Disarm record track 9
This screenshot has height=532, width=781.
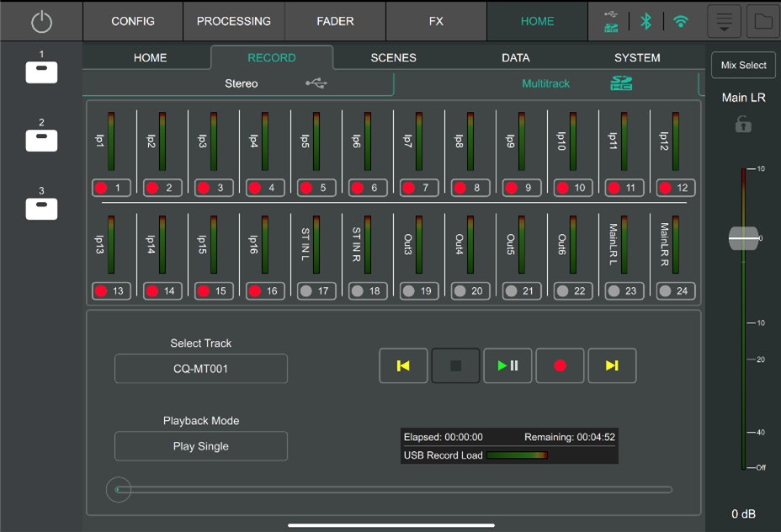click(x=522, y=188)
